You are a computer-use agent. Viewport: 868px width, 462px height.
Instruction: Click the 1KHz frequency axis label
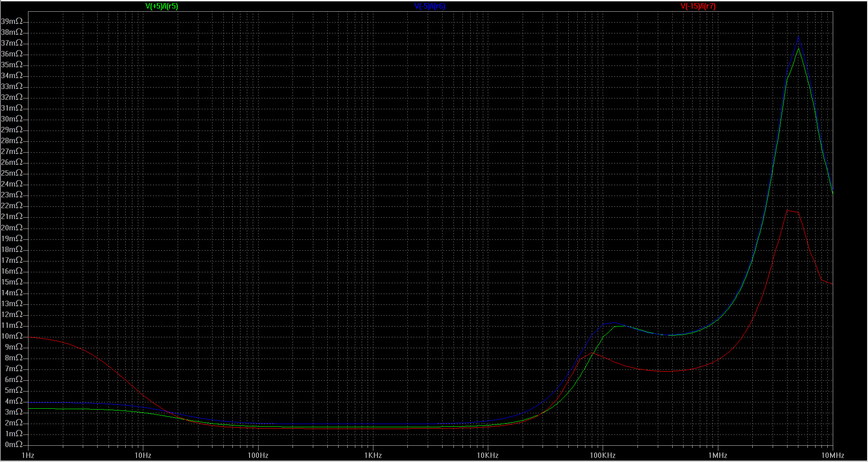[373, 455]
